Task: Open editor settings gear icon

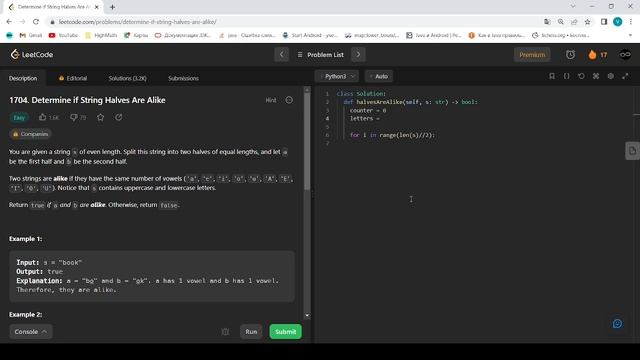Action: point(611,76)
